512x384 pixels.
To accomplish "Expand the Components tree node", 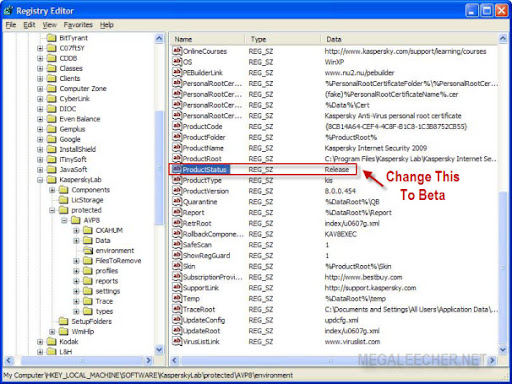I will click(52, 190).
